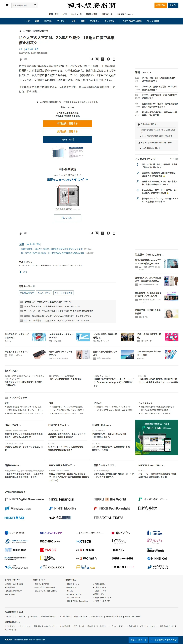Open 人事ウオッチ menu item
183x644 pixels.
click(107, 14)
